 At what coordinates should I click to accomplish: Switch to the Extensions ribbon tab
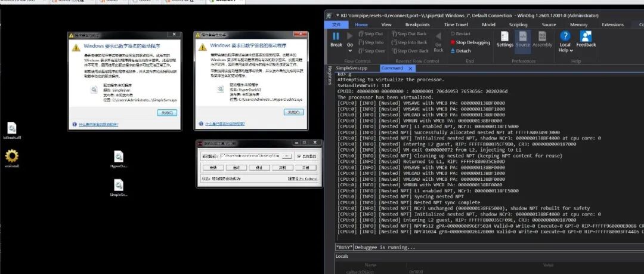tap(612, 24)
